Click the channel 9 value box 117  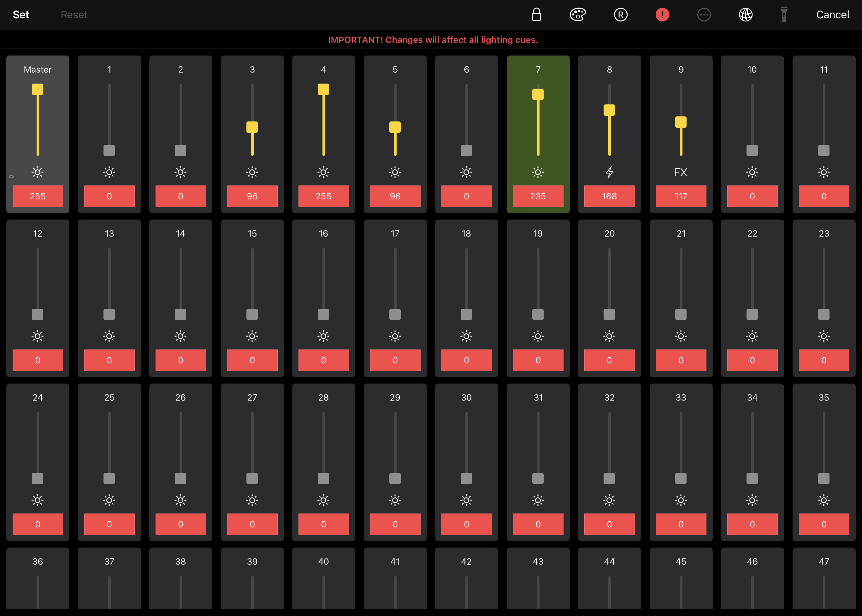click(681, 196)
